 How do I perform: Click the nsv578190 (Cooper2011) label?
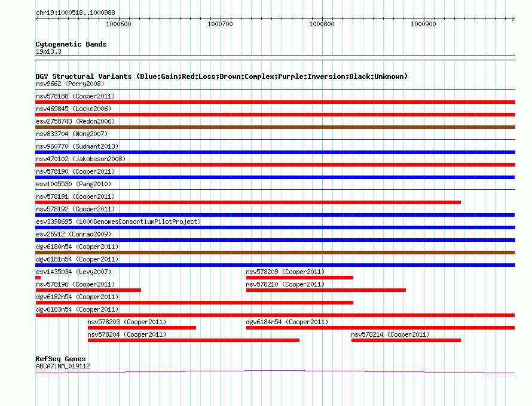(x=75, y=171)
